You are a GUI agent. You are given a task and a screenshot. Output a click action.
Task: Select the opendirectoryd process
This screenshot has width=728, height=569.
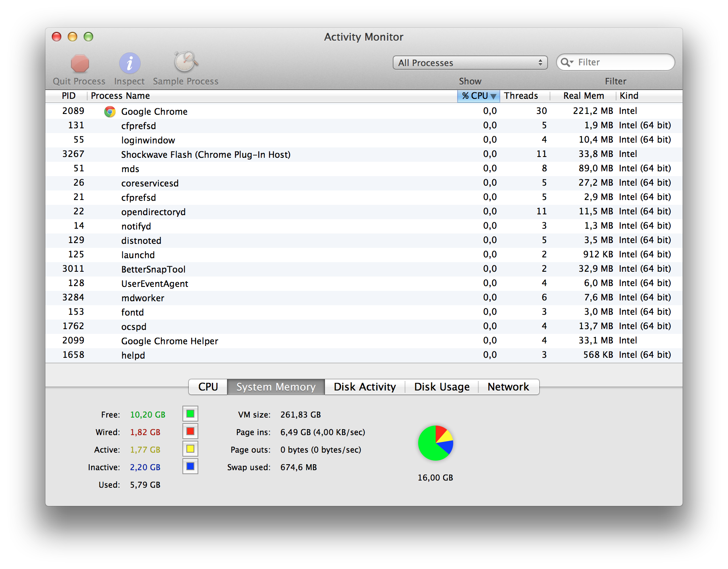click(364, 212)
